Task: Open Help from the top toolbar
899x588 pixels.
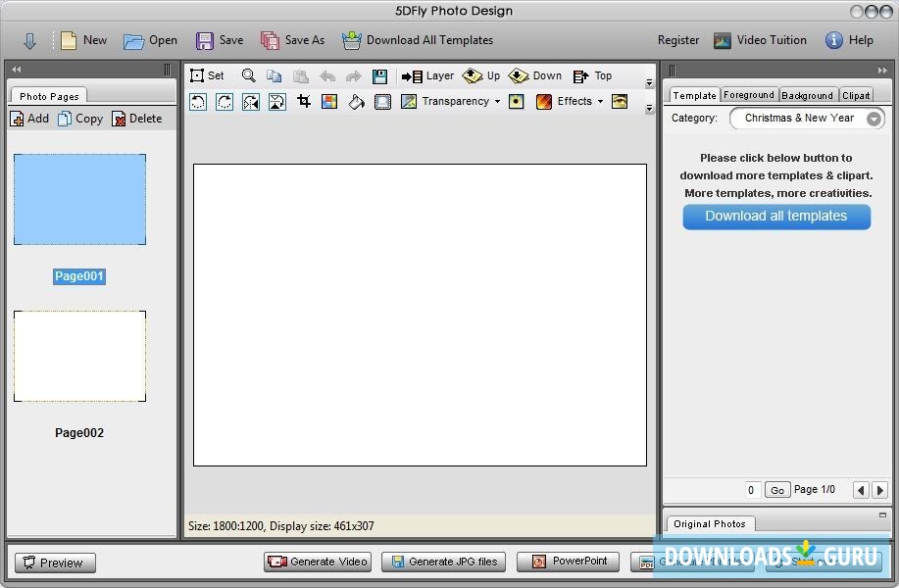Action: pos(849,40)
